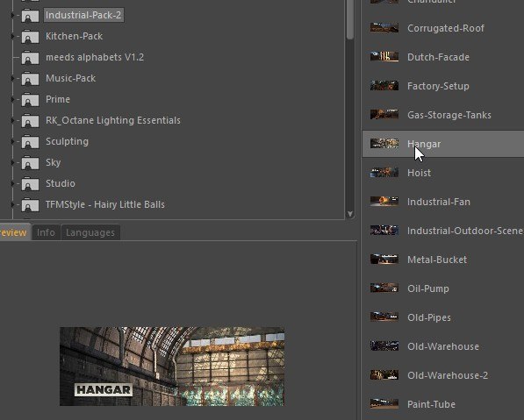Expand the TFMStyle Hairy Little Balls node
This screenshot has height=420, width=524.
pyautogui.click(x=12, y=204)
